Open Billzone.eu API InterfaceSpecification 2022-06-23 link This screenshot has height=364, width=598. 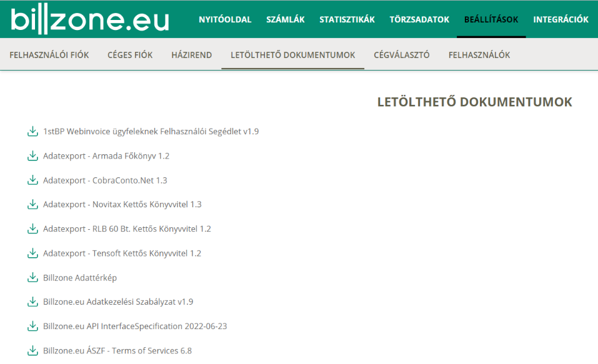[x=135, y=327]
